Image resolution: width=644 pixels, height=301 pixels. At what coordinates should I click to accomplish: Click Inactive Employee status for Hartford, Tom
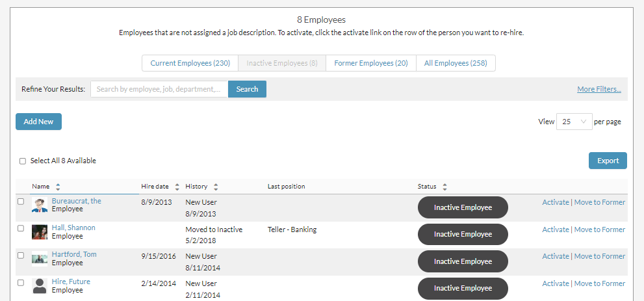(x=463, y=261)
